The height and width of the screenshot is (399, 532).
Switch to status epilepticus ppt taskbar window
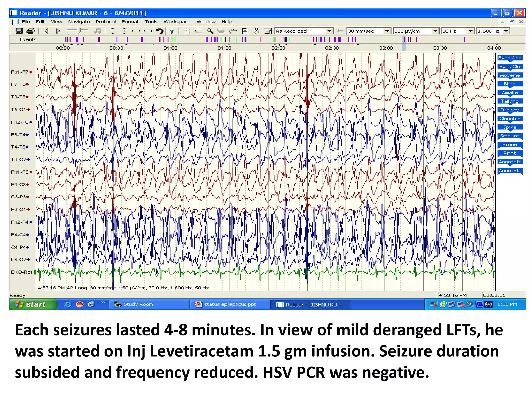[x=230, y=304]
